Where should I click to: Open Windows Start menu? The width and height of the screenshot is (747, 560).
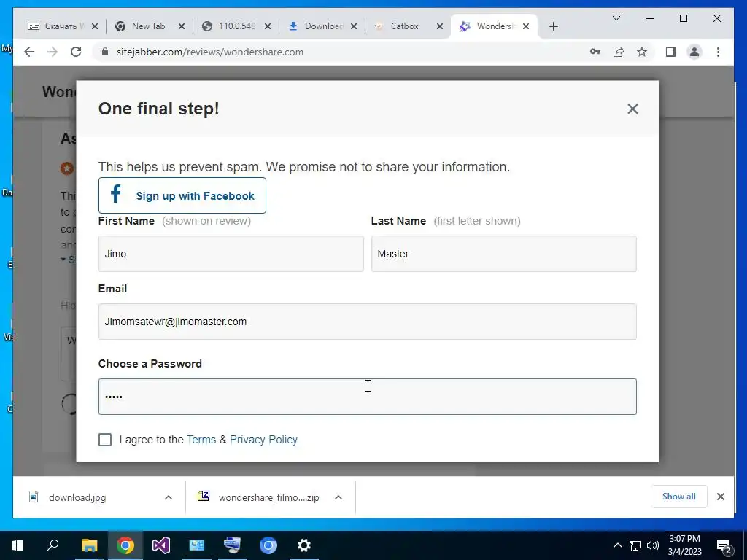point(18,545)
